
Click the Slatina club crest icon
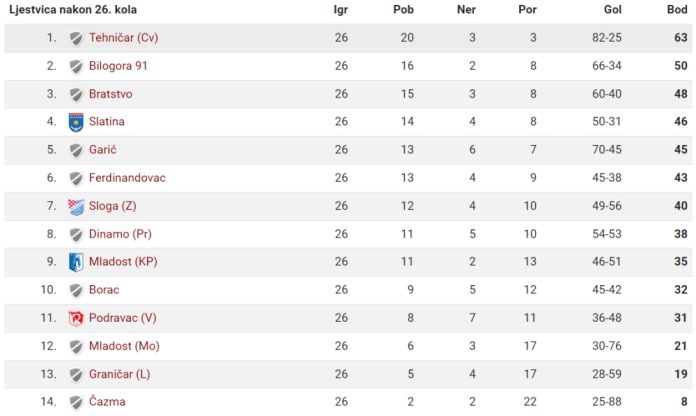click(76, 122)
